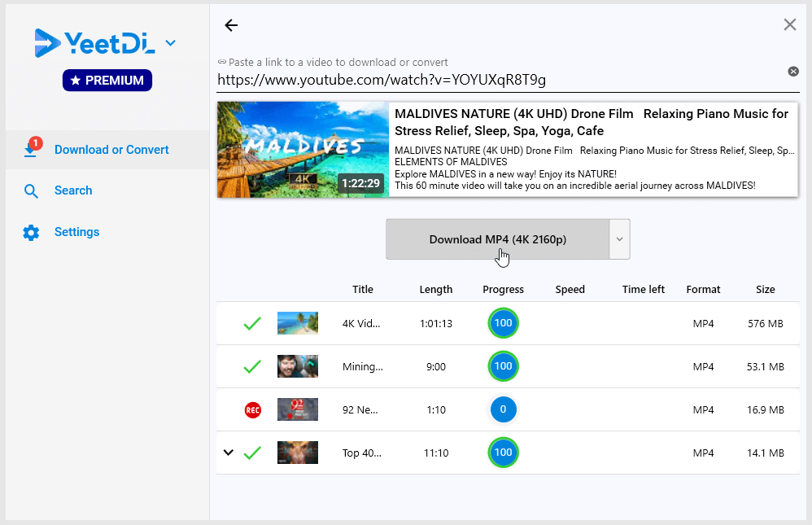812x525 pixels.
Task: Click the green checkmark on Top 40 row
Action: coord(252,453)
